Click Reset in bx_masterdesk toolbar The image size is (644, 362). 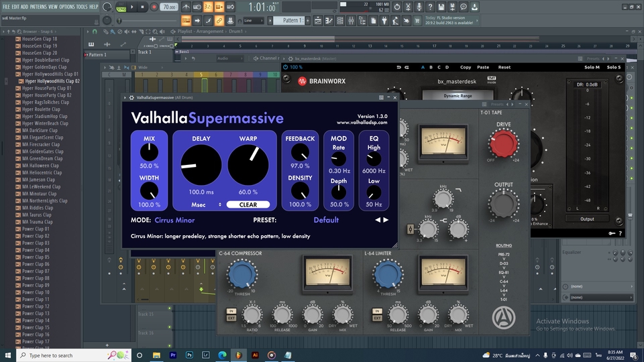point(504,67)
